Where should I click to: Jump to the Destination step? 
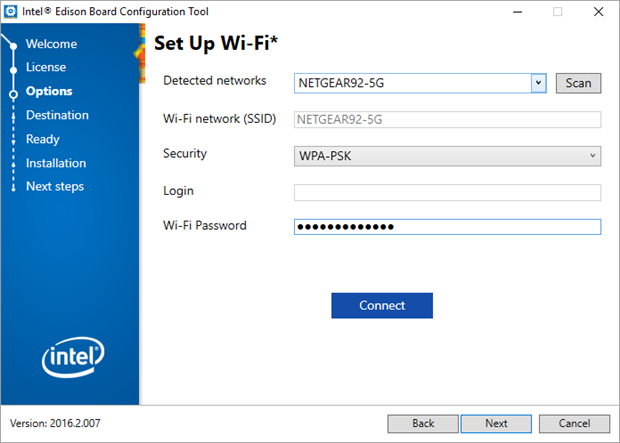57,115
